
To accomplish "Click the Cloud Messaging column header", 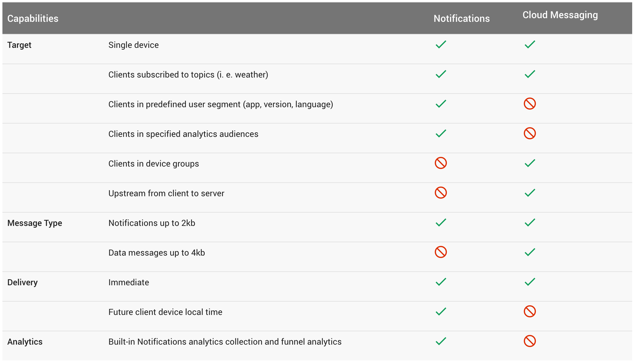I will 560,15.
